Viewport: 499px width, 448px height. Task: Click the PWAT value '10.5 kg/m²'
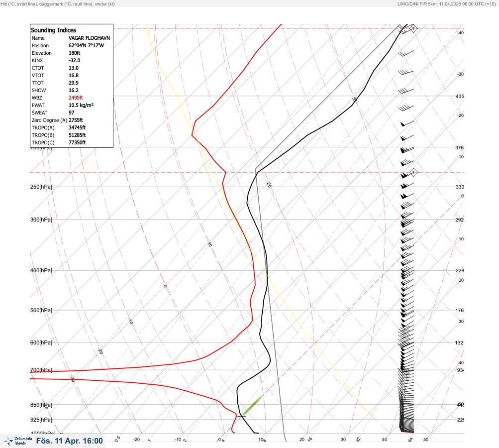[81, 106]
